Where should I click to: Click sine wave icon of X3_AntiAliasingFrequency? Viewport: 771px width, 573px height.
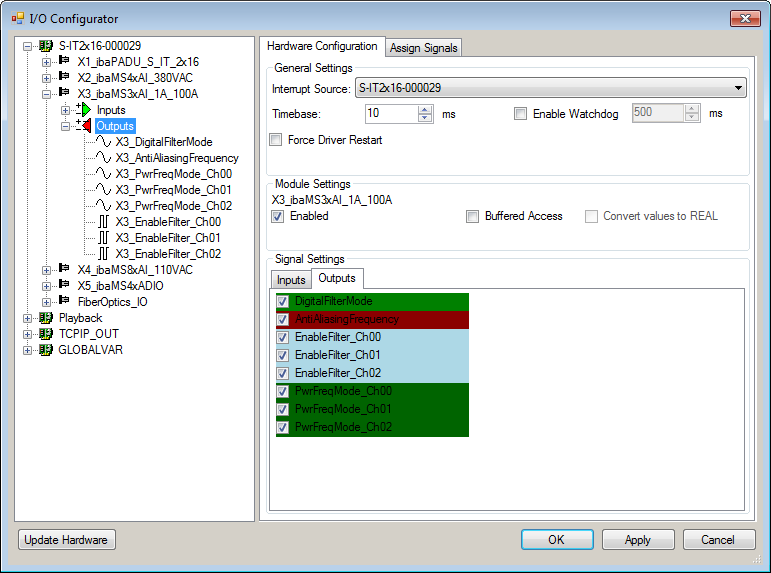[x=103, y=157]
